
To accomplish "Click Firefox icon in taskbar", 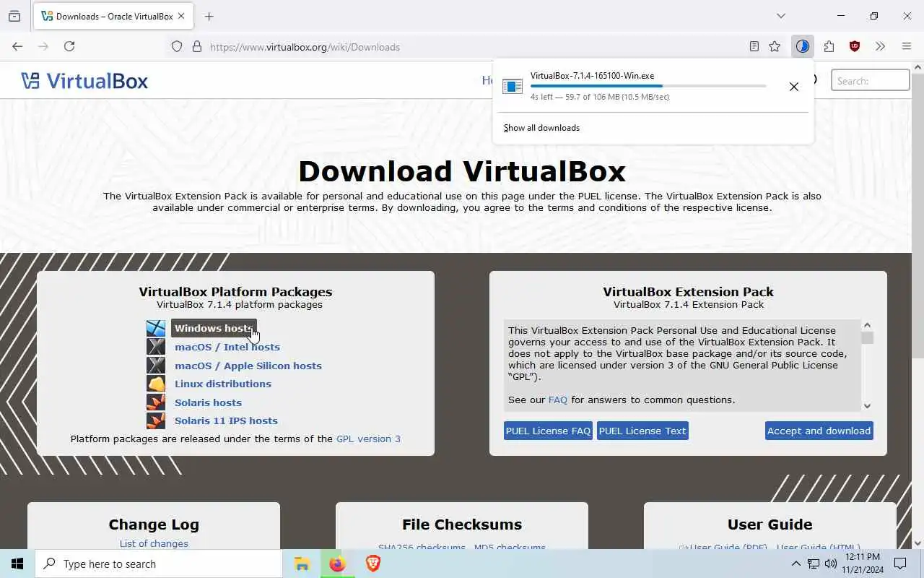I will 337,564.
